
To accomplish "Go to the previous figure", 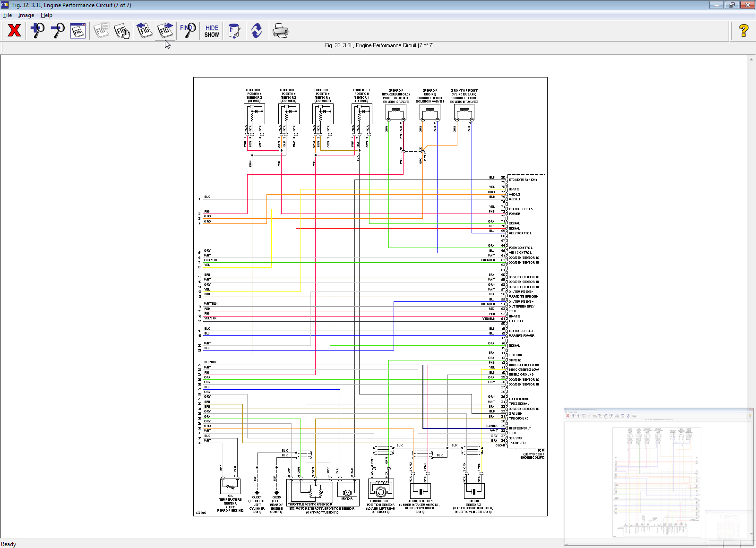I will 144,31.
